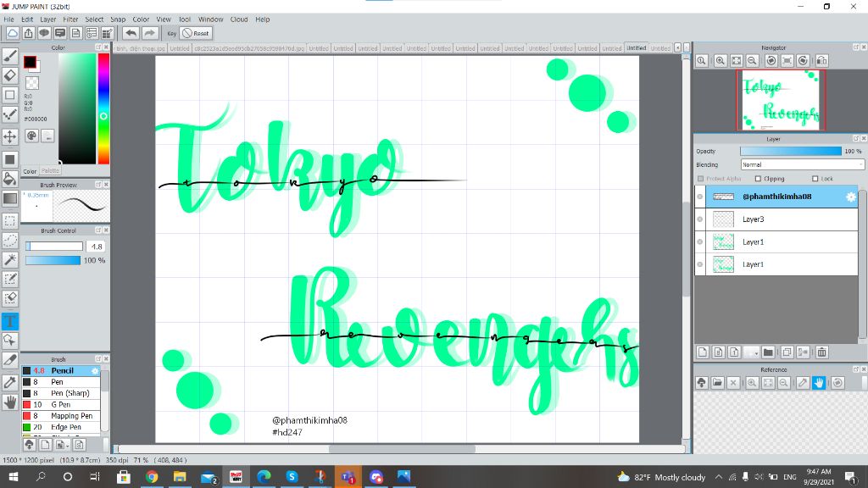Screen dimensions: 868x488
Task: Click the horizontal canvas scrollbar
Action: (401, 449)
